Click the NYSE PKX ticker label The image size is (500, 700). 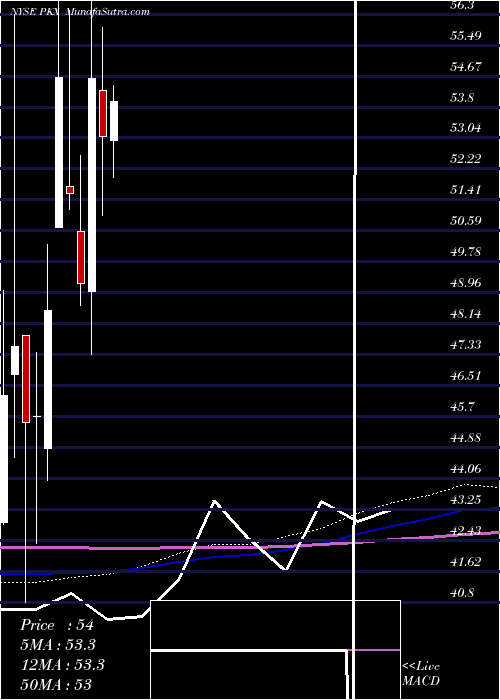35,12
